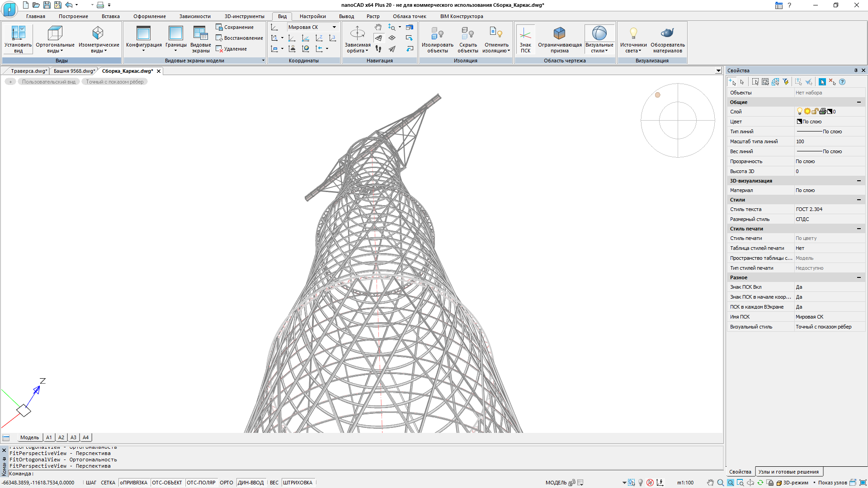Toggle СЕТКА grid display in the status bar

point(108,483)
